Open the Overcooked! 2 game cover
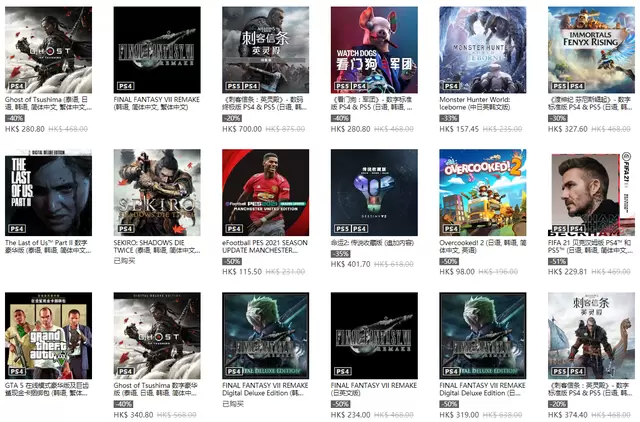The width and height of the screenshot is (640, 422). click(x=482, y=193)
